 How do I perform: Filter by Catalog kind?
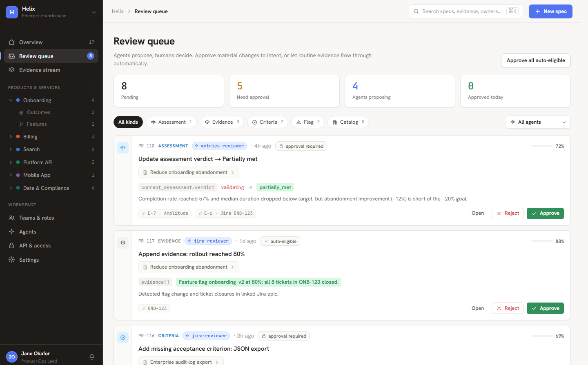click(348, 122)
